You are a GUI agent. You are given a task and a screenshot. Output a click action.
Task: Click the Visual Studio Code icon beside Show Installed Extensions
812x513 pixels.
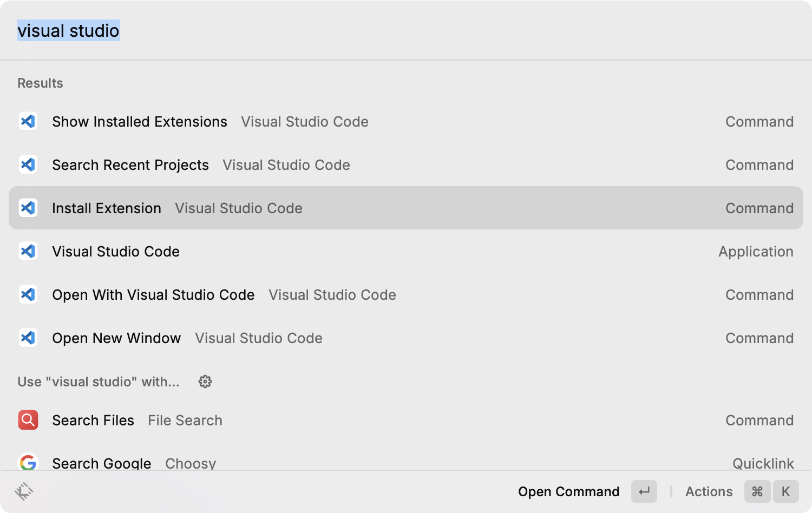28,121
